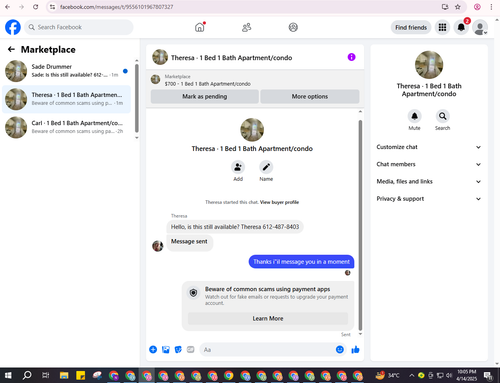Viewport: 500px width, 383px height.
Task: Click the purple conversation information icon
Action: pos(351,57)
